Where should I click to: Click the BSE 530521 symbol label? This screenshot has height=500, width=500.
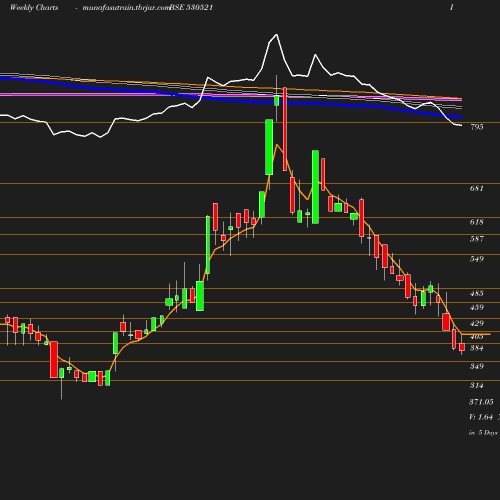click(x=192, y=8)
